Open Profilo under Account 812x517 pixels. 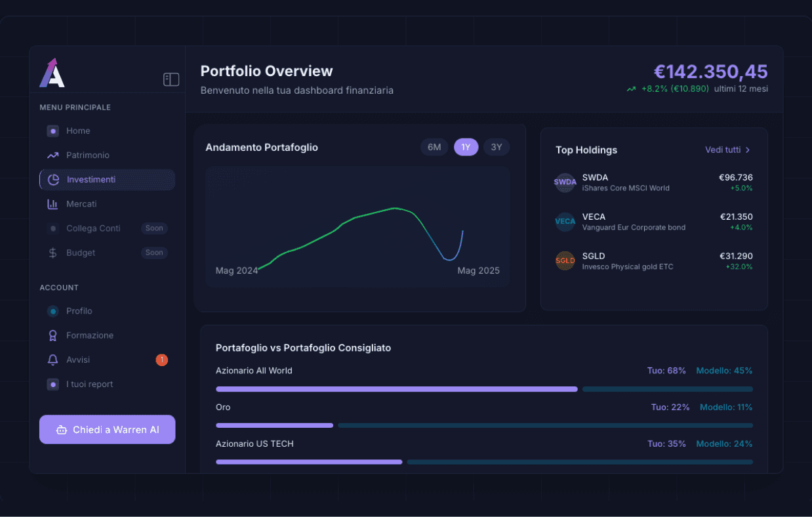pos(107,311)
